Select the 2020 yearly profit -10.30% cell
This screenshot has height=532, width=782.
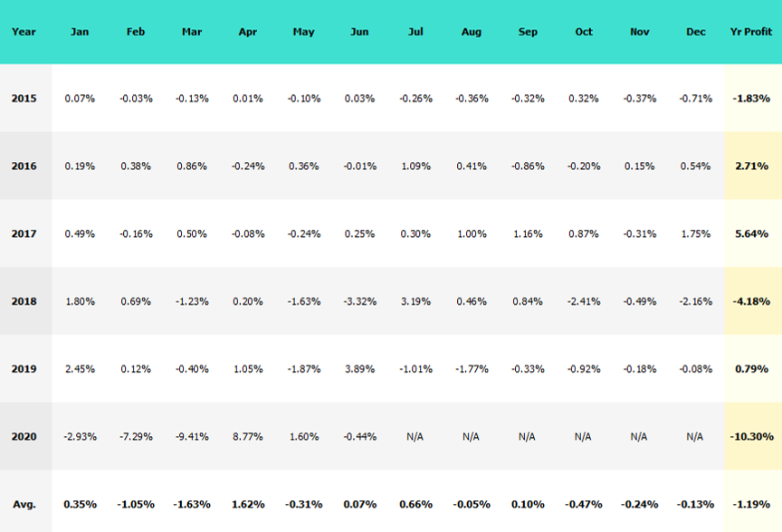click(751, 436)
